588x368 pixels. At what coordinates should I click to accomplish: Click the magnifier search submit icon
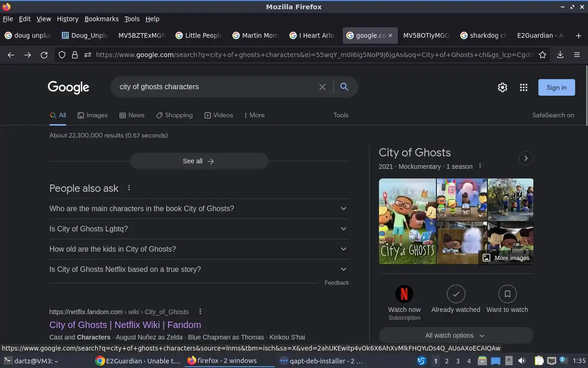[344, 87]
